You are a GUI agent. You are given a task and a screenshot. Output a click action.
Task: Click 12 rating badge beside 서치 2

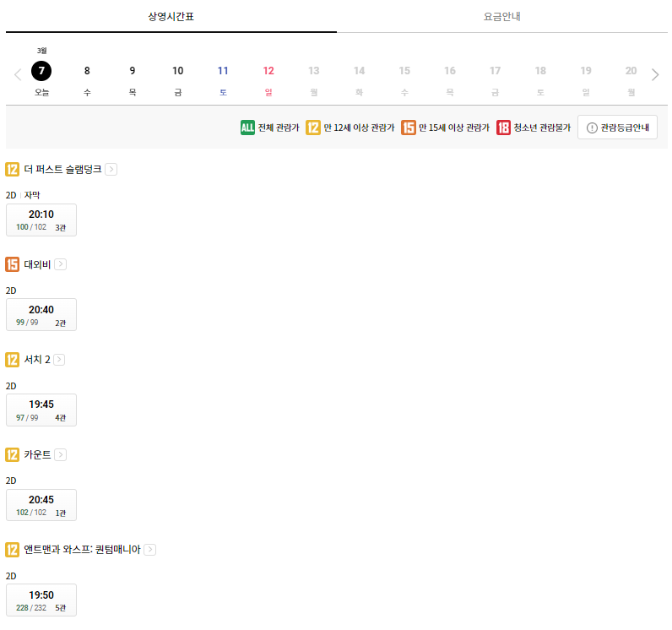(x=12, y=360)
